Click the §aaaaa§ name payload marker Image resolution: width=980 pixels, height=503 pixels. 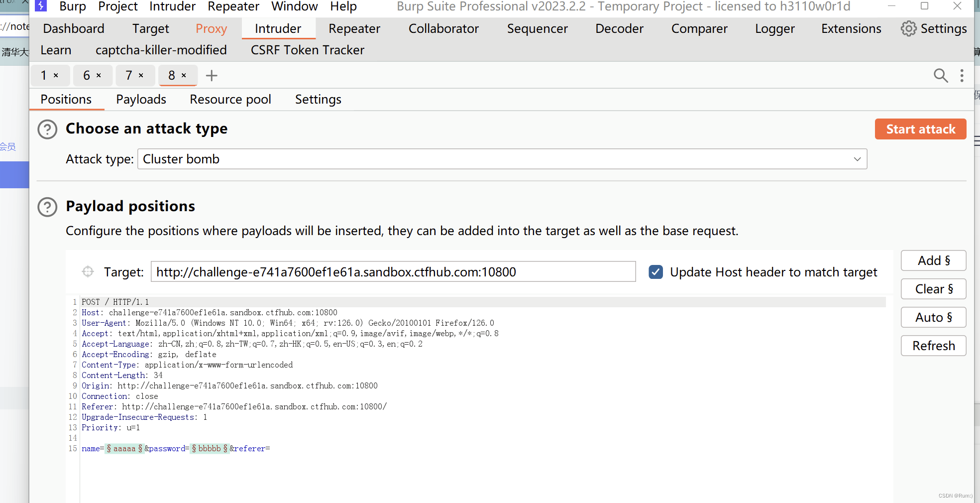coord(124,448)
